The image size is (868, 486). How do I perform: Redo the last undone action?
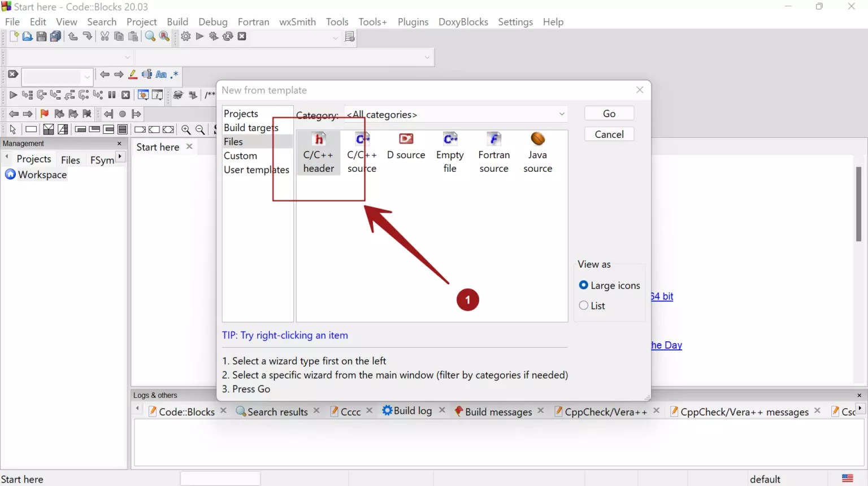(x=87, y=37)
